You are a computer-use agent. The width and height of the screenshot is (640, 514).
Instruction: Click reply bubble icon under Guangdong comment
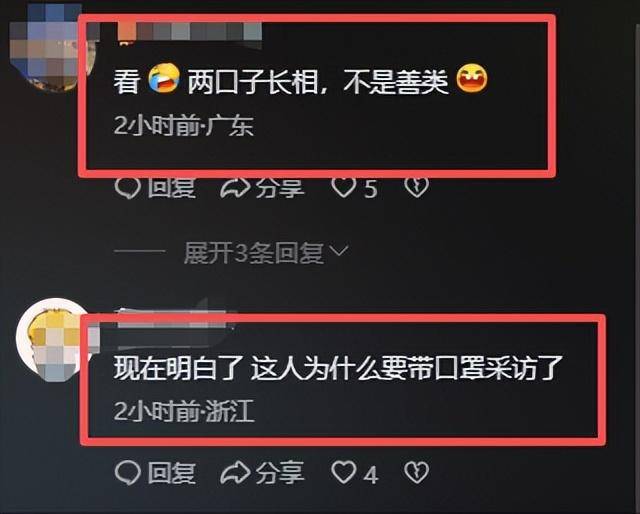coord(127,188)
